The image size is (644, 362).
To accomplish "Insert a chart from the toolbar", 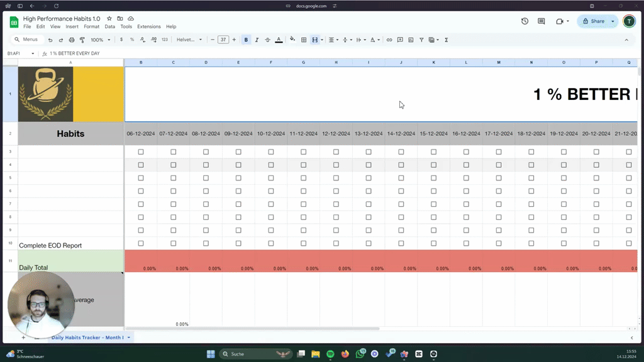I will tap(411, 40).
